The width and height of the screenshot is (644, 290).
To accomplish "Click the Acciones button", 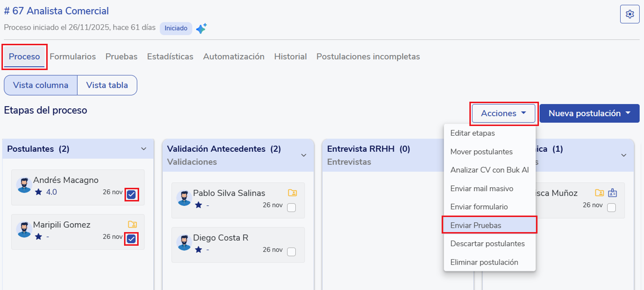I will (503, 113).
